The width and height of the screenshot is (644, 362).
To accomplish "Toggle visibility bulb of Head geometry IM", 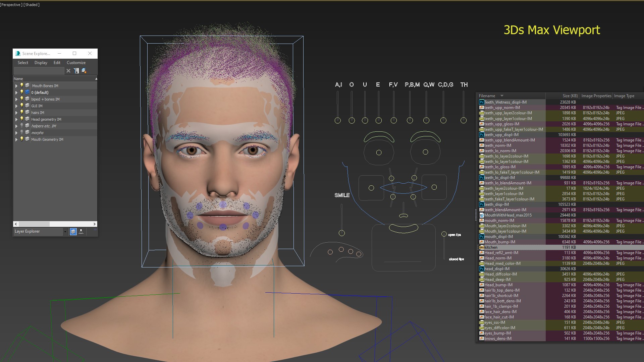I will pyautogui.click(x=22, y=119).
